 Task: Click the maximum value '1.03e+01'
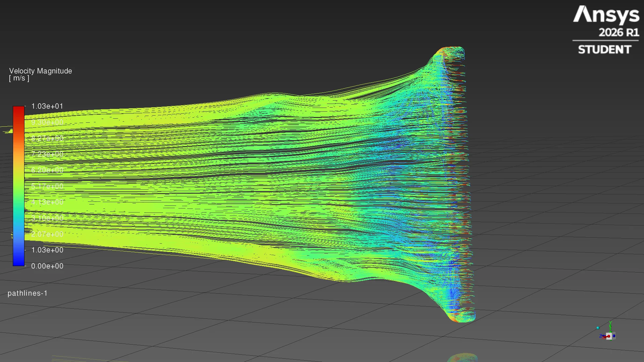(x=47, y=106)
